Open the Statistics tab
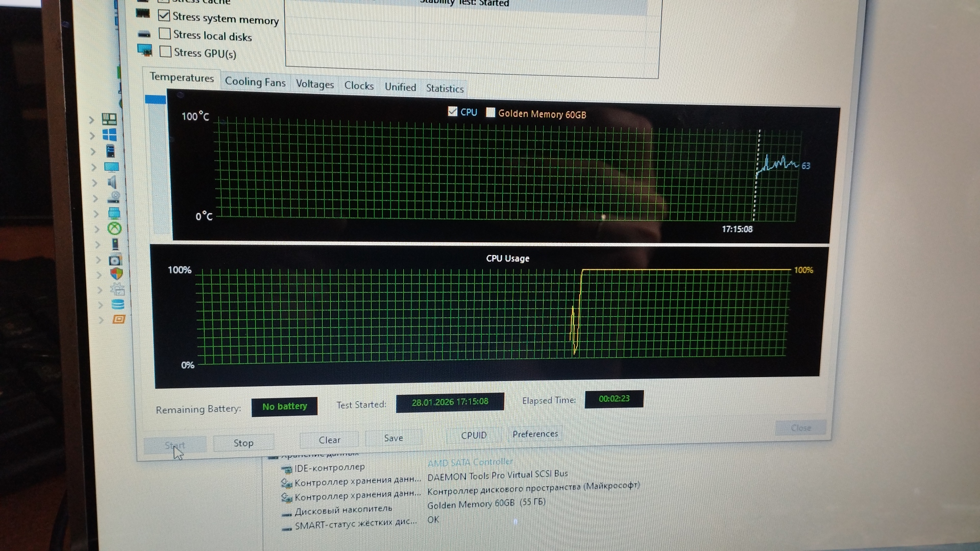 pyautogui.click(x=445, y=89)
